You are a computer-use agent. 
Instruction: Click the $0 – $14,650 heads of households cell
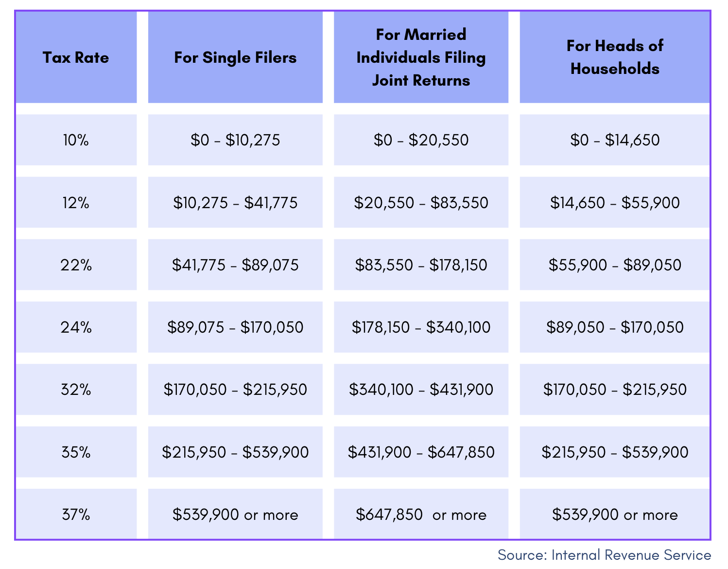click(x=615, y=140)
